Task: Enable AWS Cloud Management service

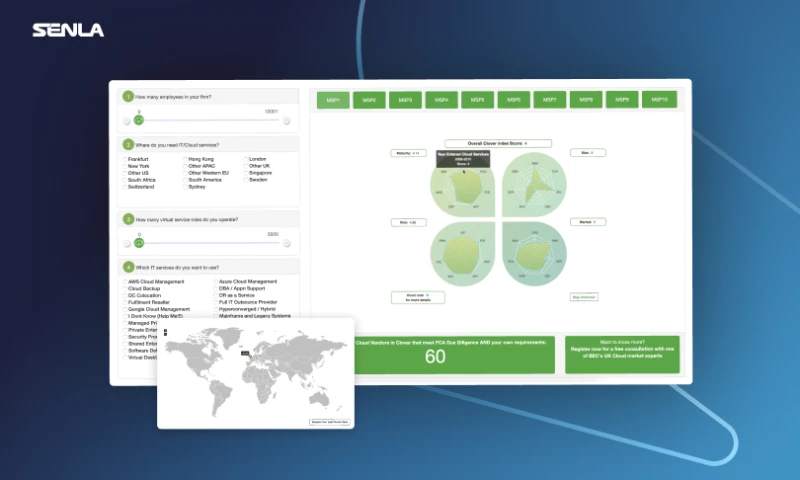Action: (124, 282)
